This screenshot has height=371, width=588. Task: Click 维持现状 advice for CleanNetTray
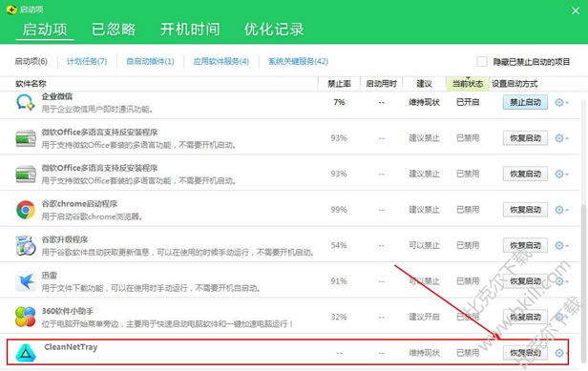tap(424, 353)
